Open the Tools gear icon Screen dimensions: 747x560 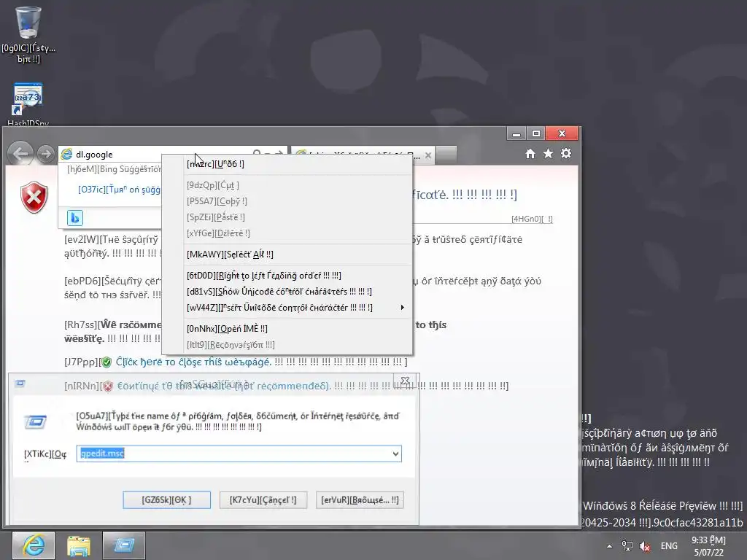[566, 154]
